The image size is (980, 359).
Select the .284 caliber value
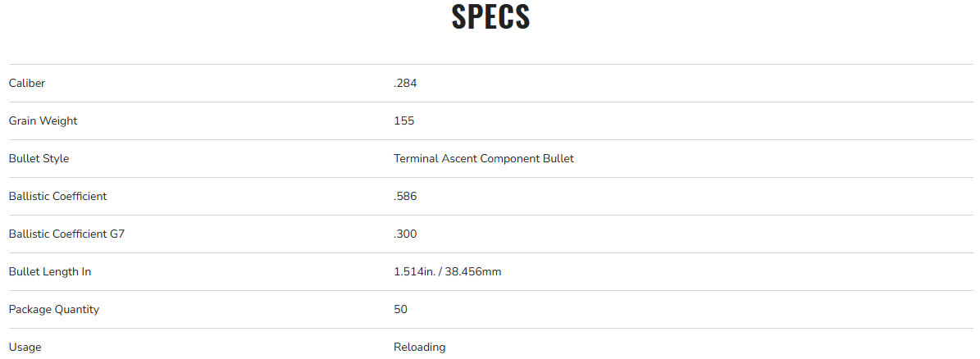pos(406,83)
